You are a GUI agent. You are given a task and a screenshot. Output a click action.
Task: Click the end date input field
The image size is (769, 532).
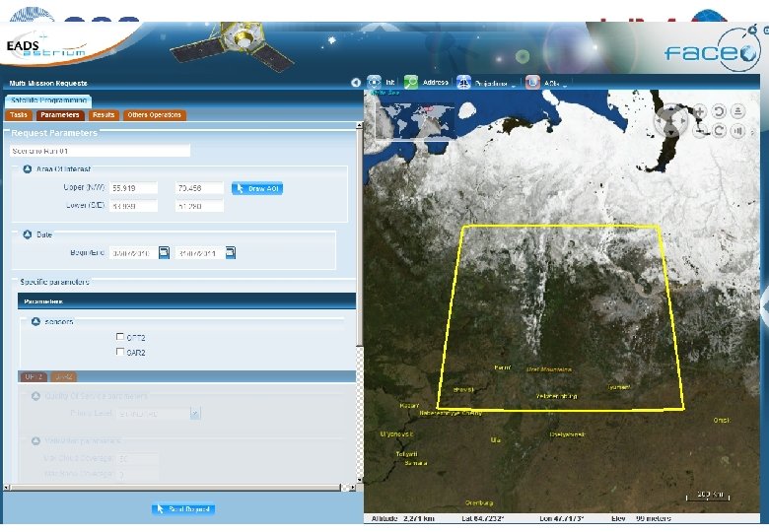tap(199, 253)
